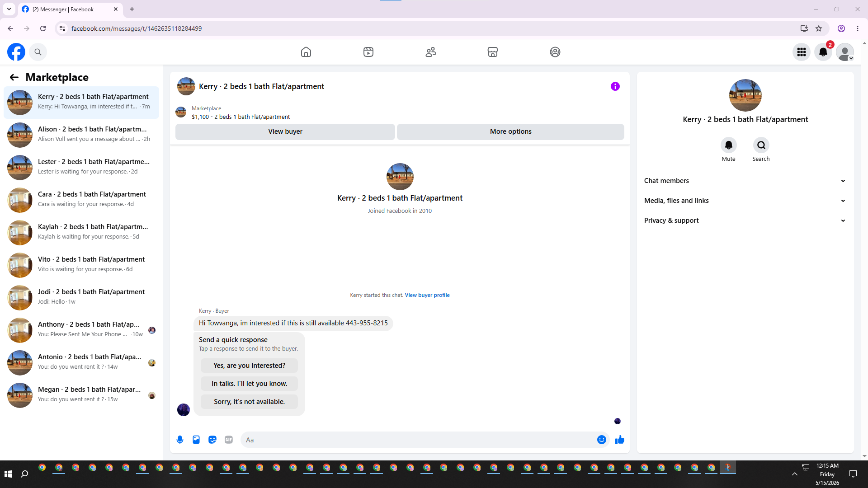Open Cara's chat in the list
The height and width of the screenshot is (488, 868).
pyautogui.click(x=81, y=200)
